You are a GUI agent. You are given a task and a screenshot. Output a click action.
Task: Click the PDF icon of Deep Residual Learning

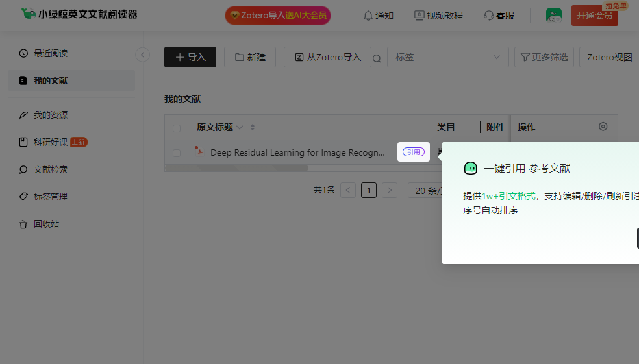pyautogui.click(x=199, y=151)
